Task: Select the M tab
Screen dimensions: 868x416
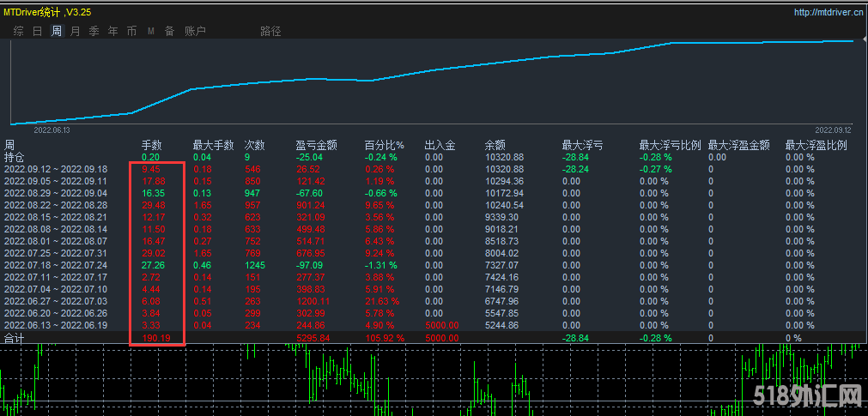Action: [150, 32]
